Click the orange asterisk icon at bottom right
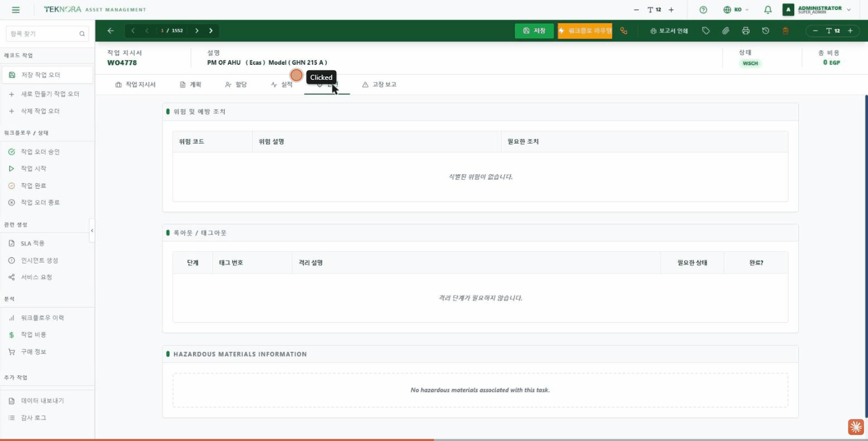Screen dimensions: 868x441 pos(856,427)
